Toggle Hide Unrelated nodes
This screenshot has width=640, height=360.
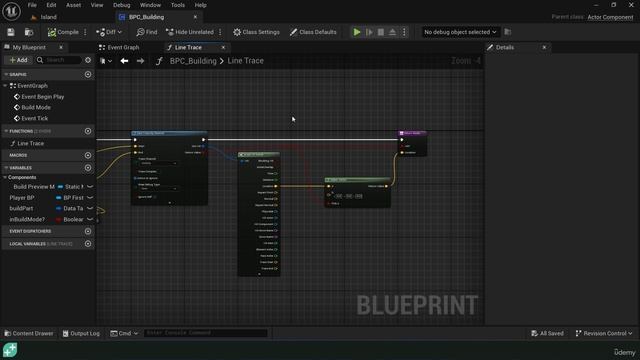(190, 32)
